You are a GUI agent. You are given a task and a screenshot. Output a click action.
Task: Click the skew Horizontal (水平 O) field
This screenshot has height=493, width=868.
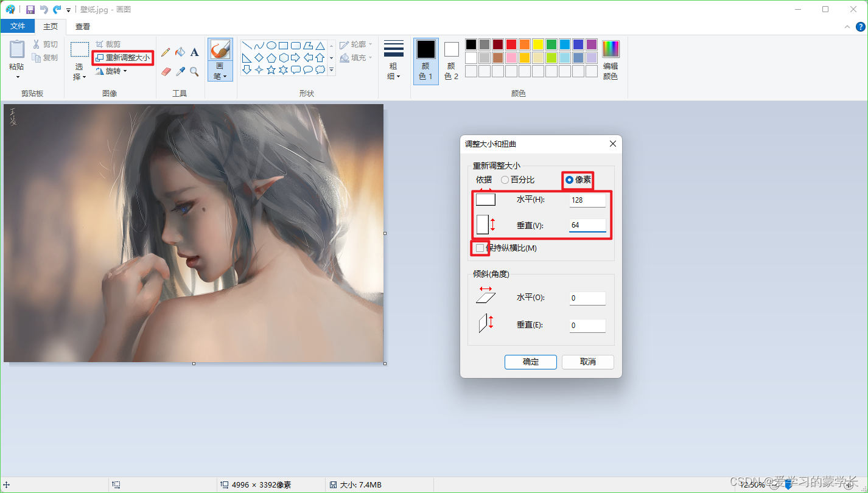click(587, 298)
